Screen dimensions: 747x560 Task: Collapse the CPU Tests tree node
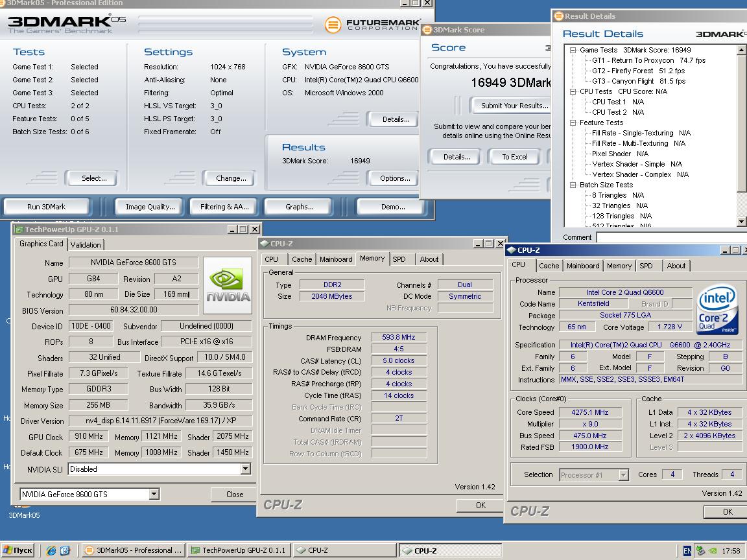[x=573, y=91]
